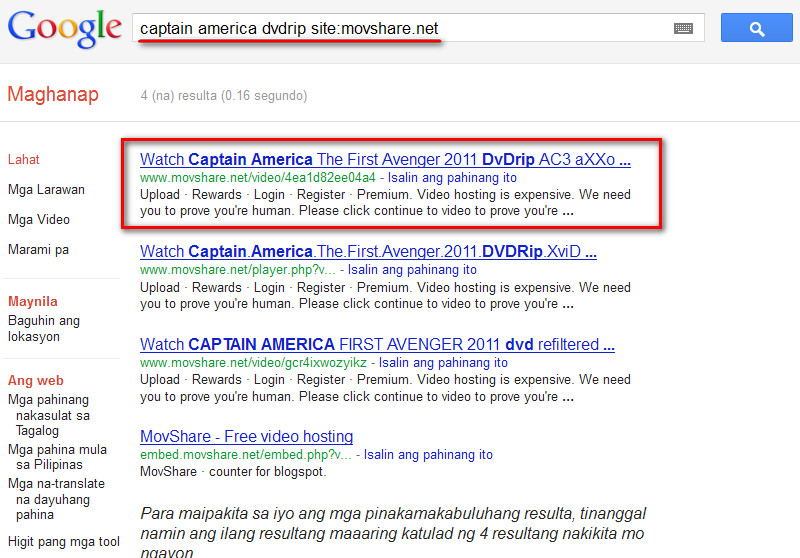Filter by Mga pahina mula sa Pilipinas
Viewport: 800px width, 558px height.
57,457
